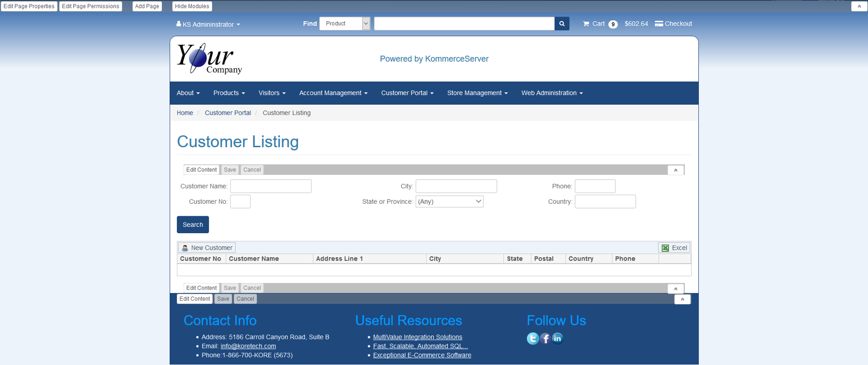
Task: Expand the KS Administrator user menu
Action: click(208, 24)
